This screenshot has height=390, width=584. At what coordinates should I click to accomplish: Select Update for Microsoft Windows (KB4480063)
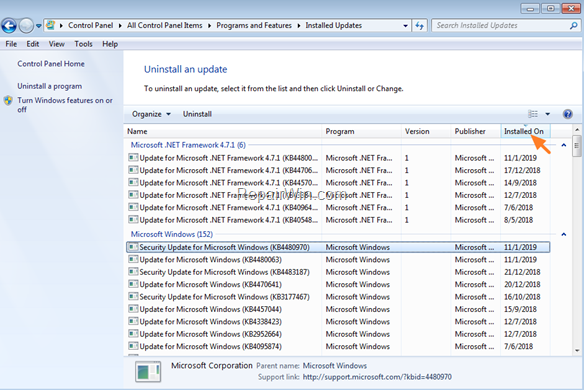tap(338, 260)
